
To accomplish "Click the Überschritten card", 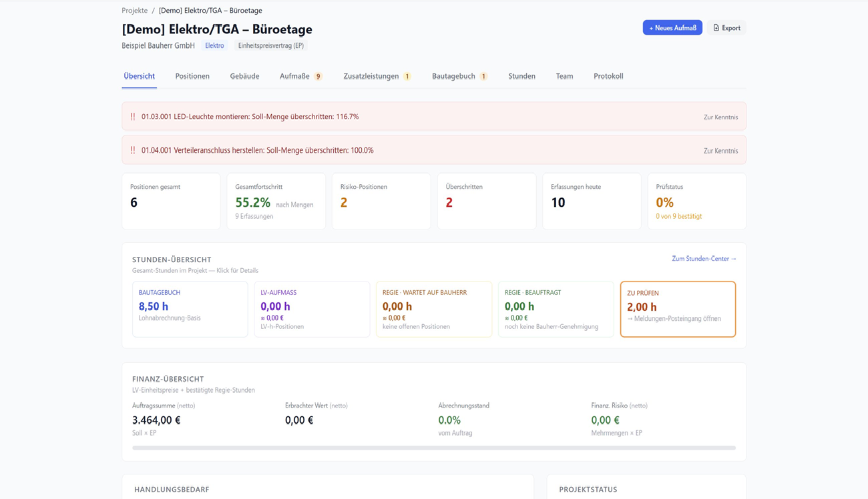I will [x=486, y=201].
